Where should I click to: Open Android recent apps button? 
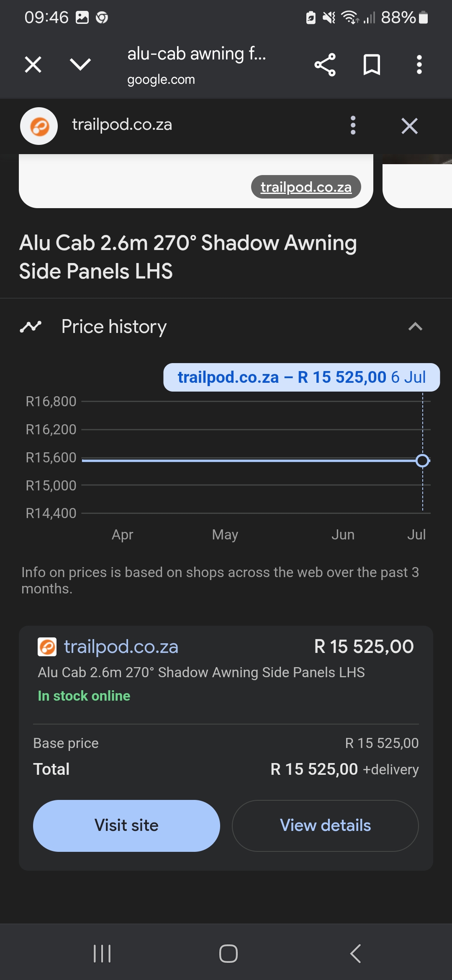click(102, 954)
